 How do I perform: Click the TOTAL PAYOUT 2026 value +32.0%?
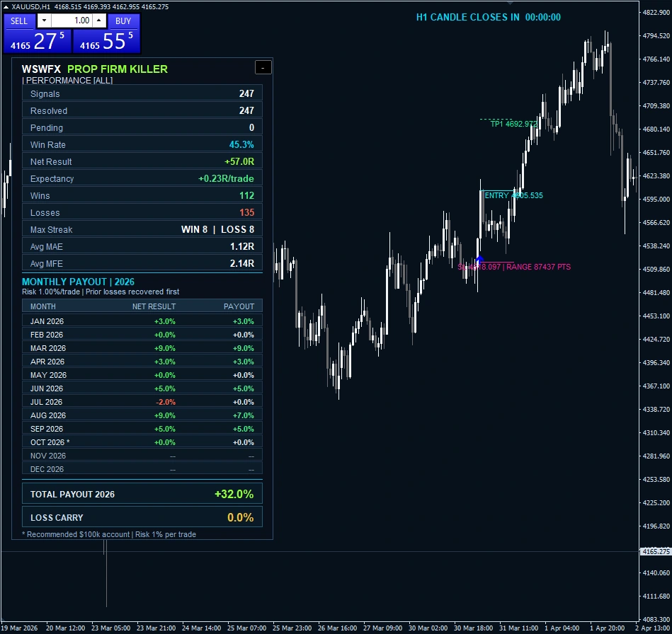[234, 494]
